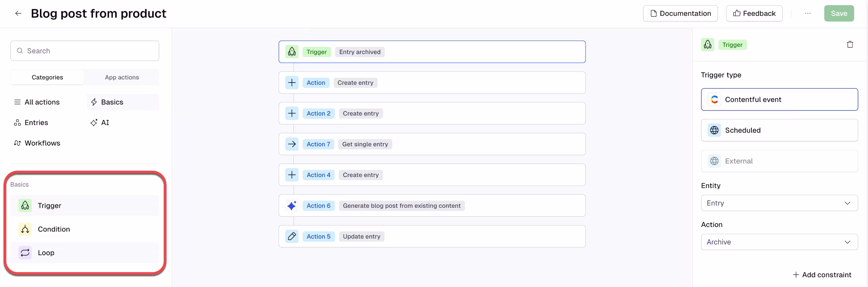The image size is (868, 287).
Task: Click the Condition branch icon in Basics list
Action: point(25,229)
